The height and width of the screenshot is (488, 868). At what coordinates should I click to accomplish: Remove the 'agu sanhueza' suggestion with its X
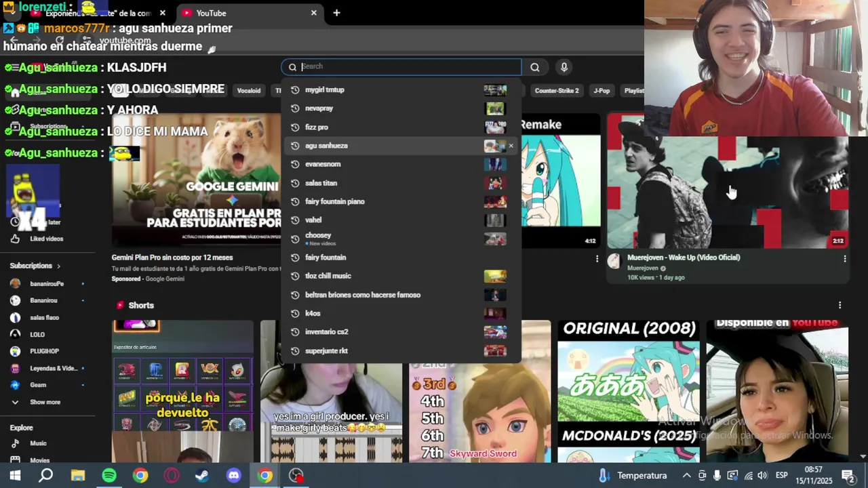click(x=511, y=146)
